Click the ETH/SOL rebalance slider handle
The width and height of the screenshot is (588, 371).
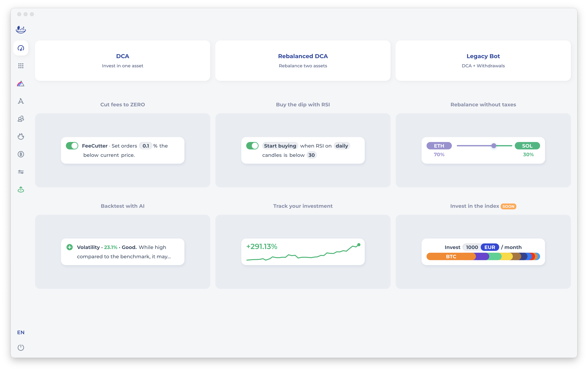pos(494,146)
